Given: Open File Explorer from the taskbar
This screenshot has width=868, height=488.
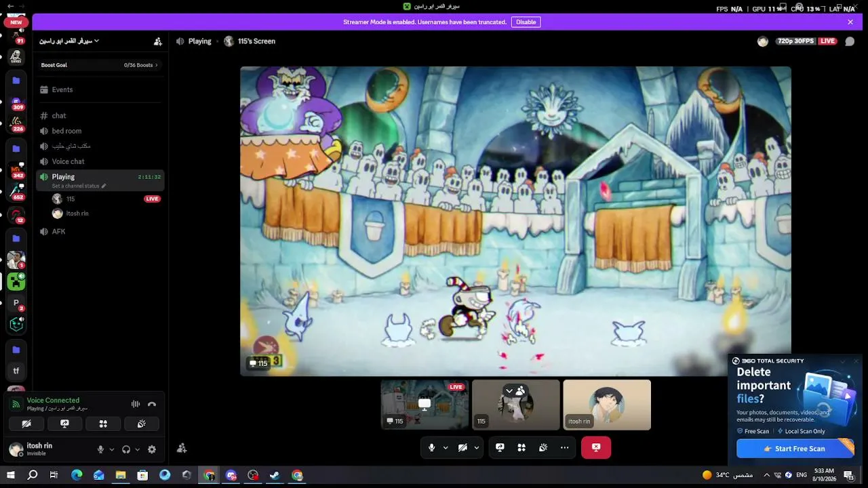Looking at the screenshot, I should click(121, 475).
